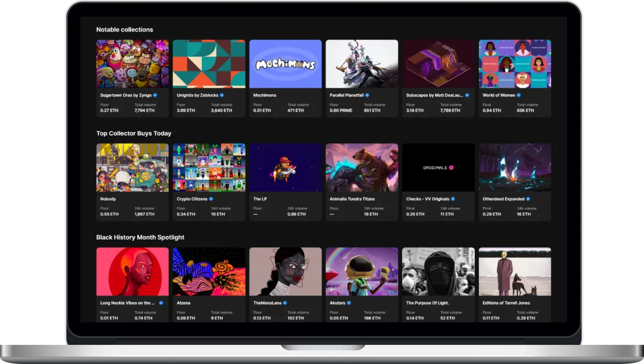
Task: Click the Long Neckie Vibes verified badge
Action: pos(161,303)
